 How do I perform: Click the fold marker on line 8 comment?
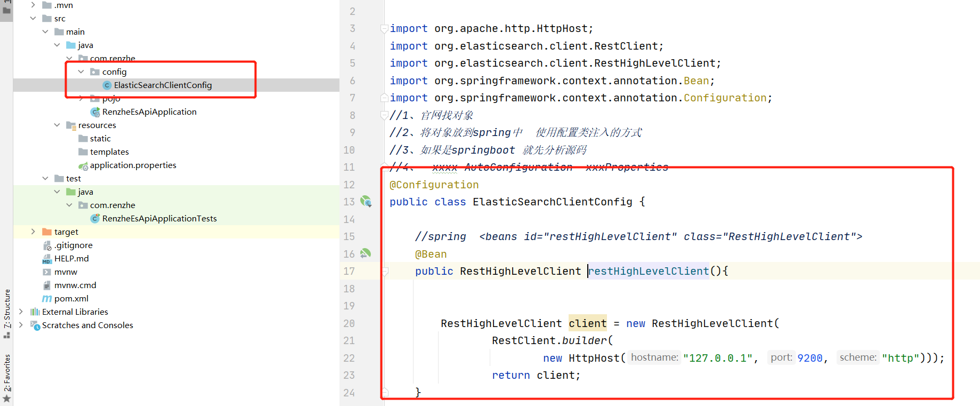tap(384, 115)
